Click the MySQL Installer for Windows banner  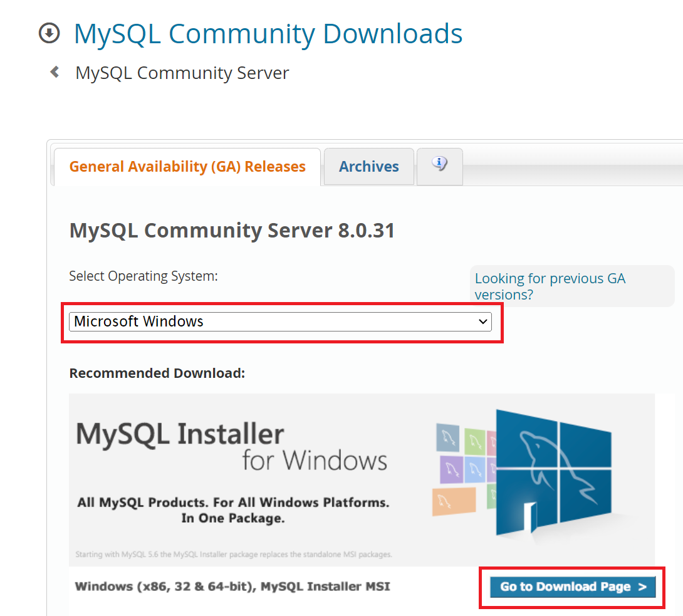point(362,480)
